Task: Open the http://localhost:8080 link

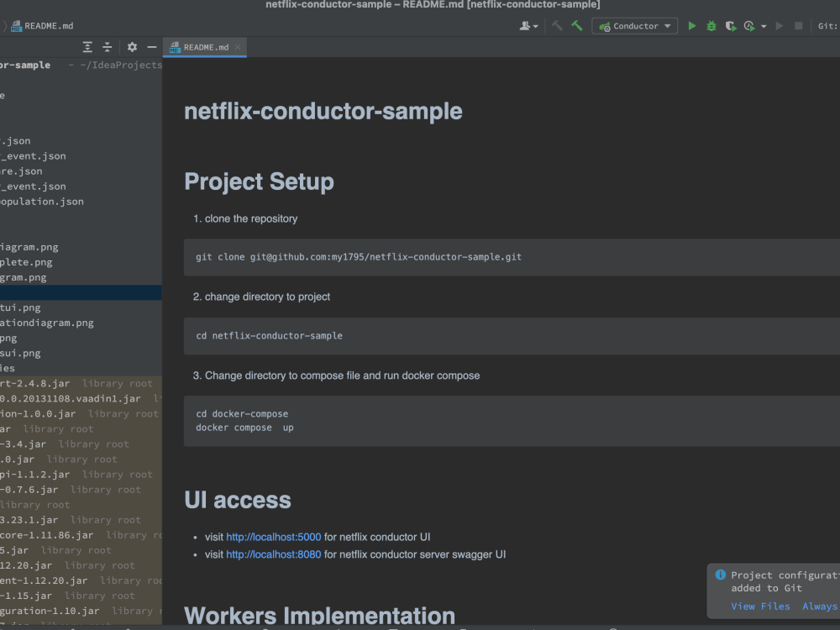Action: click(x=273, y=554)
